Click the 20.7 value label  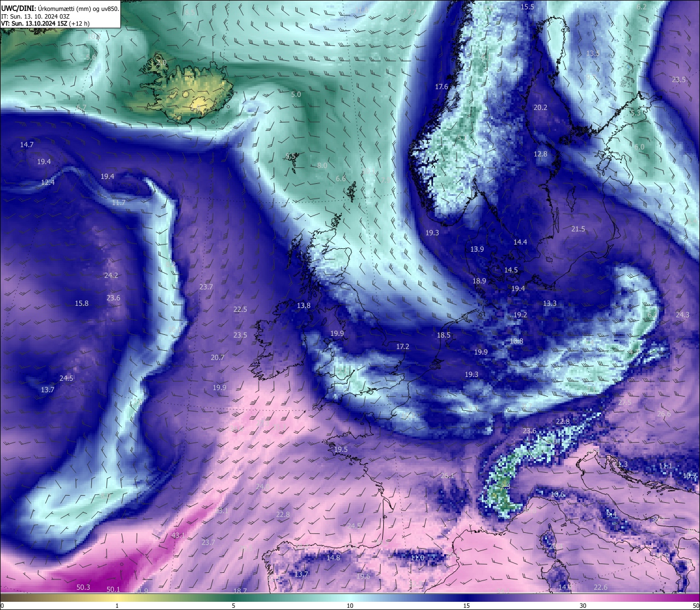pos(218,357)
